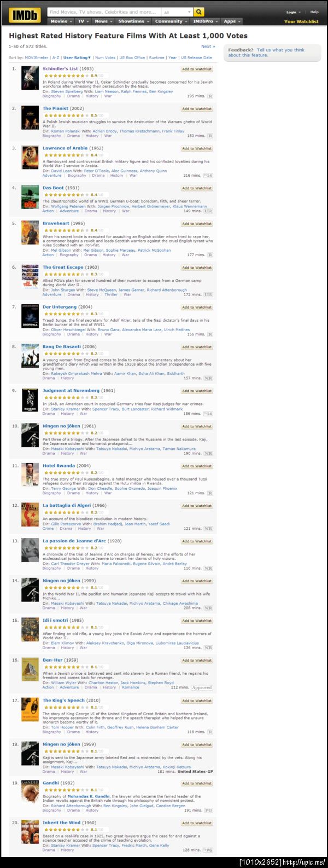
Task: Expand the Community navigation menu
Action: pos(170,21)
